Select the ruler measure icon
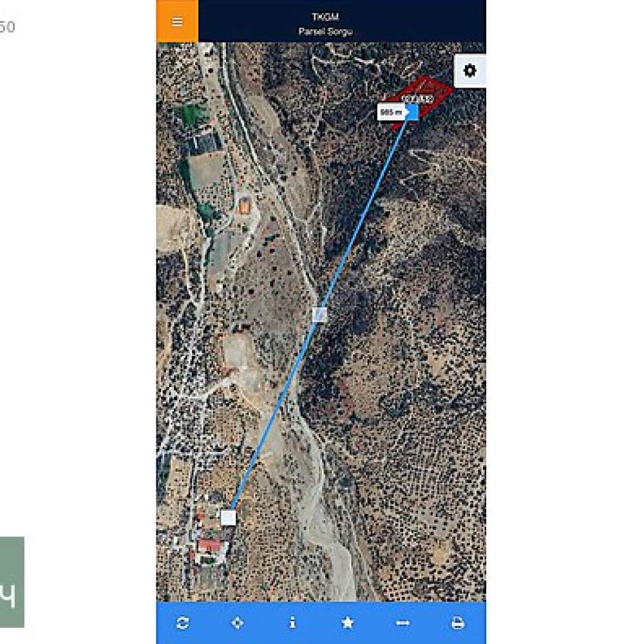The height and width of the screenshot is (644, 644). (x=402, y=623)
